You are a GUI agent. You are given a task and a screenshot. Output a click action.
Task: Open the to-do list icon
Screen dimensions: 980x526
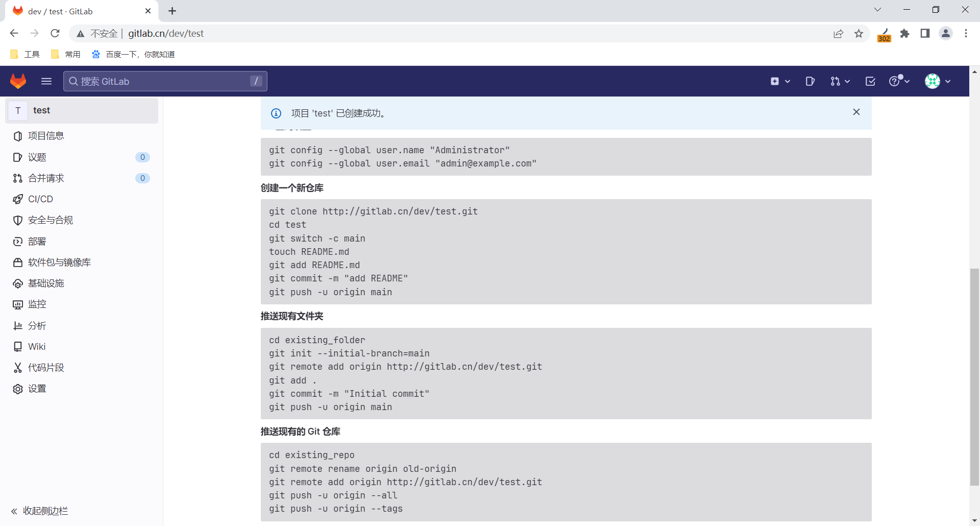tap(870, 81)
